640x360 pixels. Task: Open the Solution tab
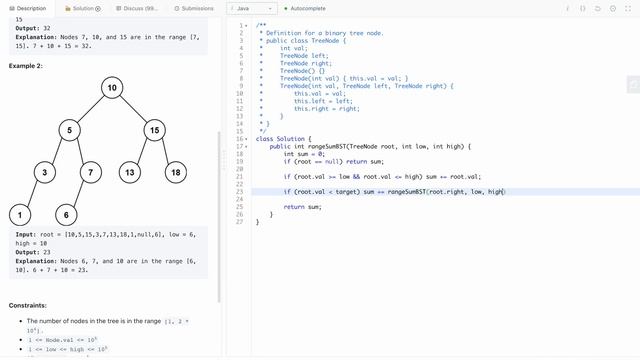click(83, 8)
